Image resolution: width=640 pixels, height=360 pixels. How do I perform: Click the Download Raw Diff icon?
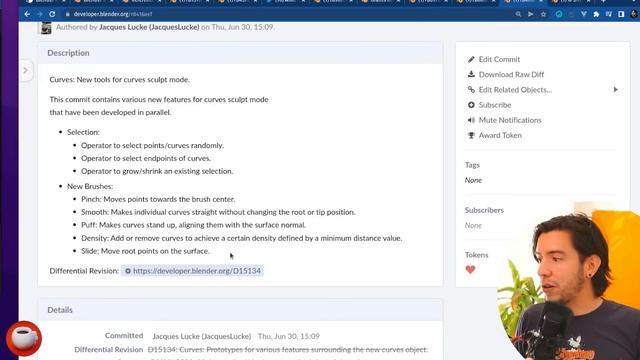pos(471,74)
